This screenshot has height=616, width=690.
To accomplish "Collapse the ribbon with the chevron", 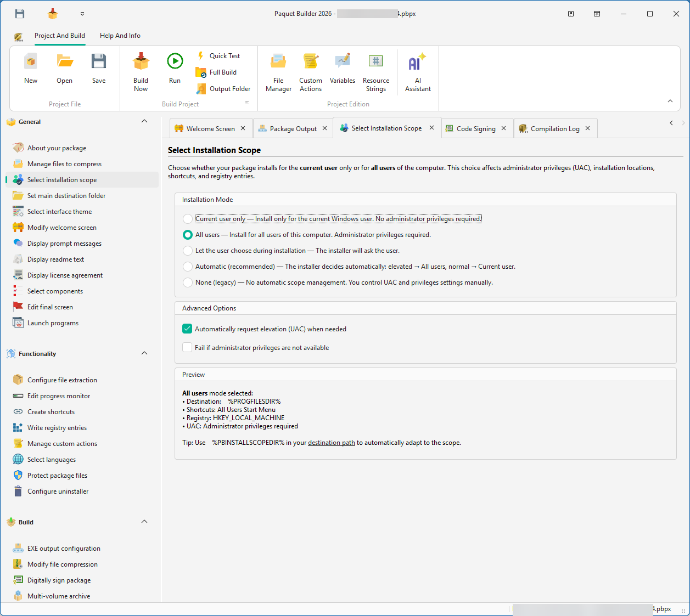I will coord(670,101).
